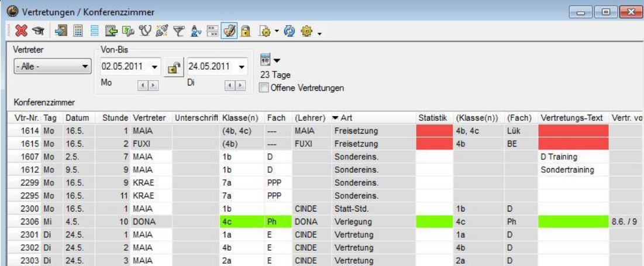The width and height of the screenshot is (644, 266).
Task: Toggle the Offene Vertretungen checkbox
Action: coord(264,88)
